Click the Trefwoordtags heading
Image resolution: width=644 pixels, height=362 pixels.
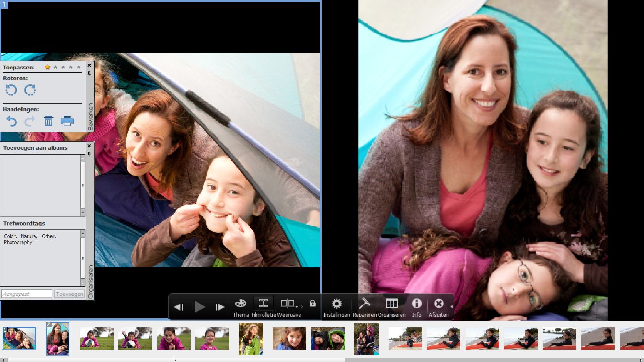click(24, 223)
